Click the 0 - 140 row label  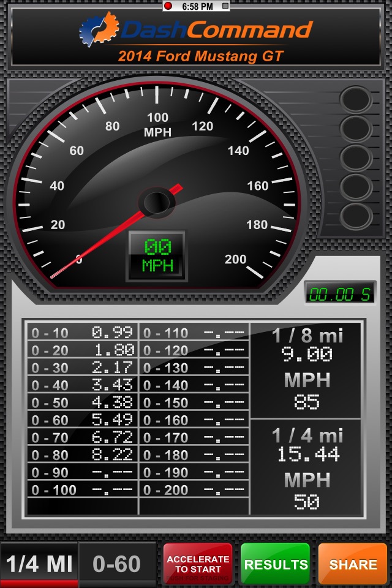click(x=165, y=385)
